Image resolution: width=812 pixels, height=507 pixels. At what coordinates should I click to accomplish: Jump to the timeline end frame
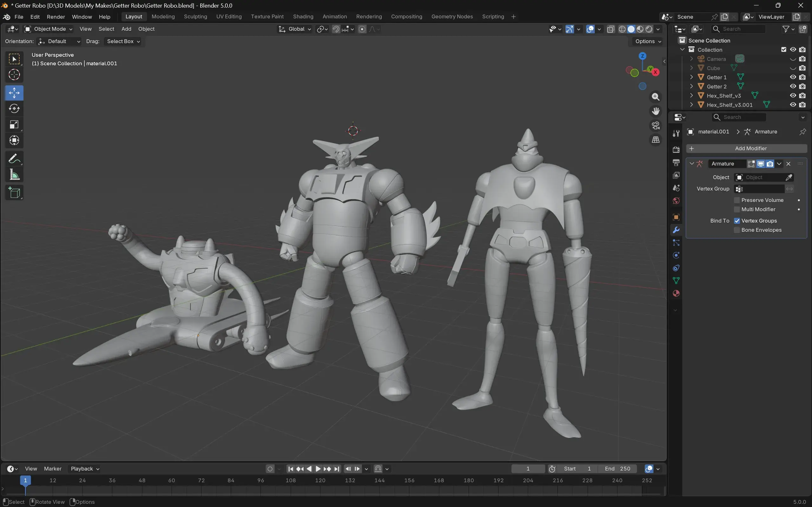337,469
